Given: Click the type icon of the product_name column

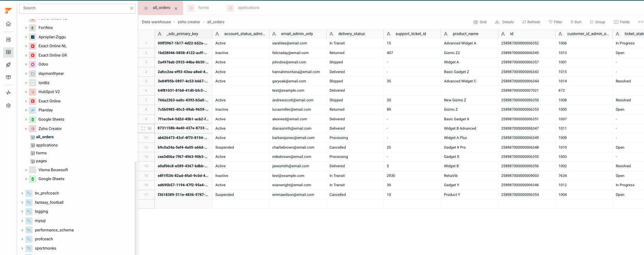Looking at the screenshot, I should click(446, 34).
